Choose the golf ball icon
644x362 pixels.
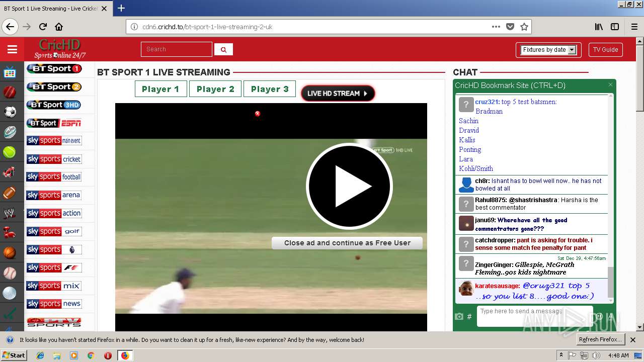10,293
